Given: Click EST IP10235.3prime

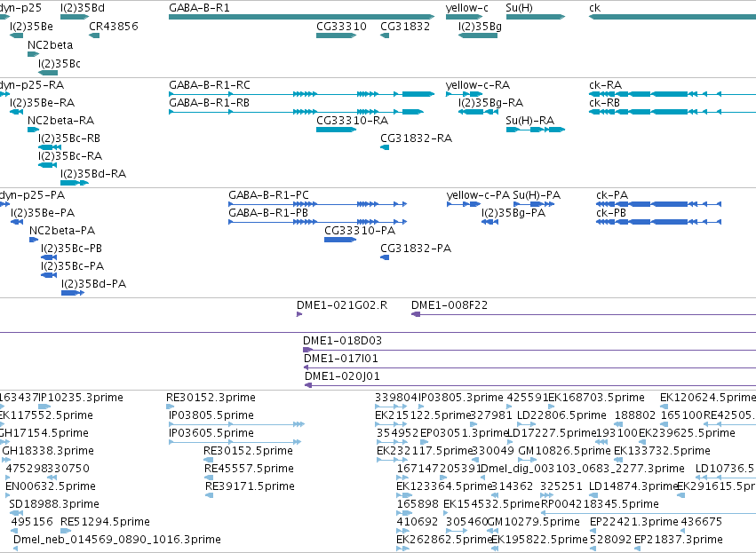Looking at the screenshot, I should [81, 399].
